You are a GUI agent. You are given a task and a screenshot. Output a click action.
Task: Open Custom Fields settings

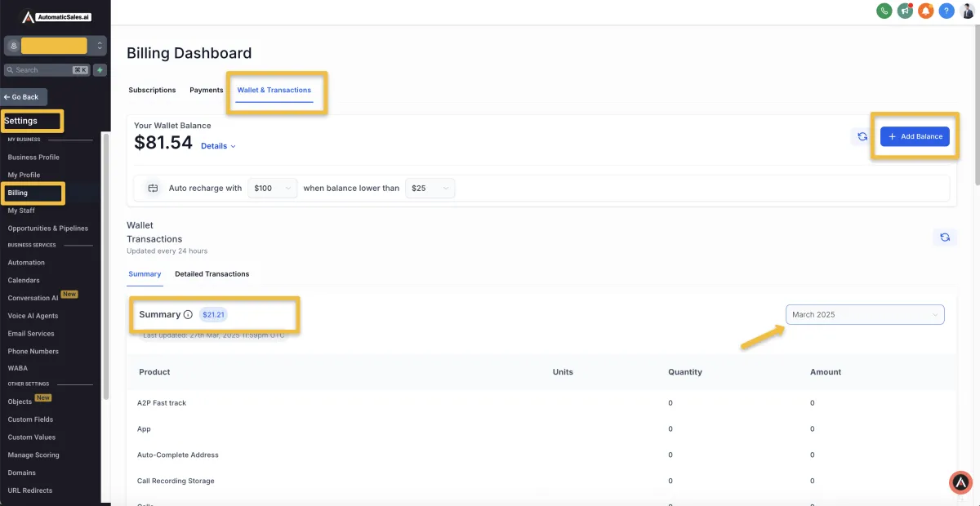pyautogui.click(x=30, y=419)
